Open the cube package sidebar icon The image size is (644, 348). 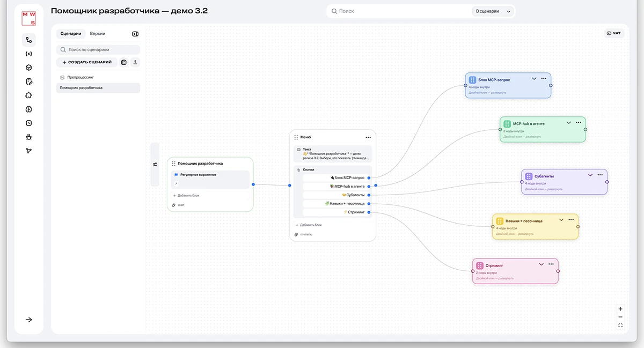(29, 68)
